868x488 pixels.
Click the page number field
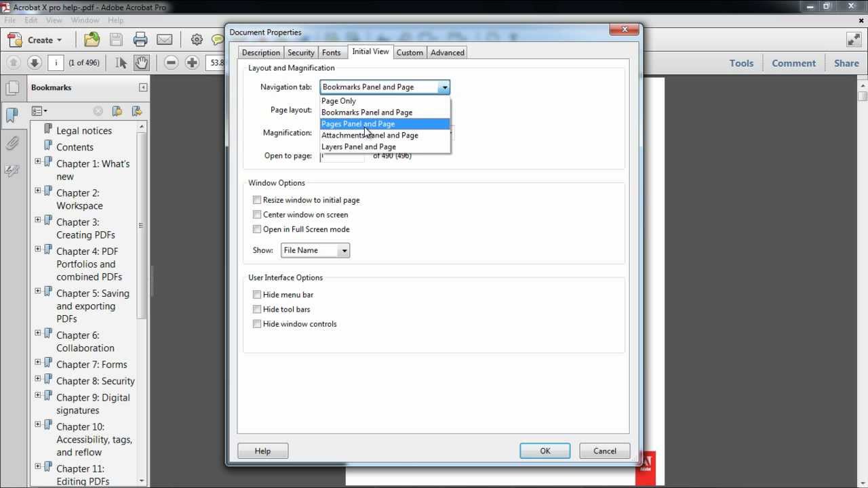[x=56, y=63]
